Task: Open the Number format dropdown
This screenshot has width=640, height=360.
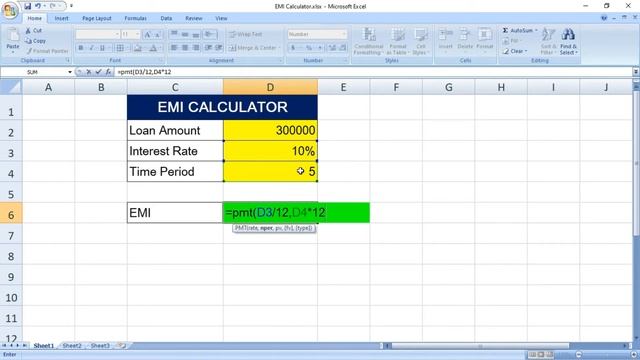Action: coord(344,35)
